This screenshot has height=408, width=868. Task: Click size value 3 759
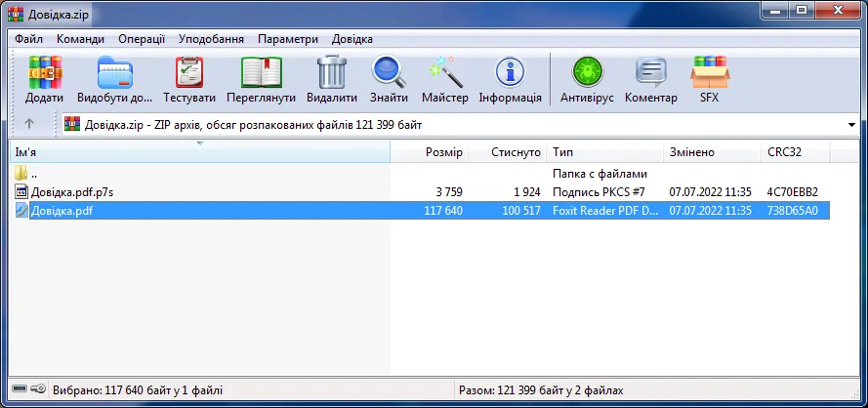(x=449, y=192)
